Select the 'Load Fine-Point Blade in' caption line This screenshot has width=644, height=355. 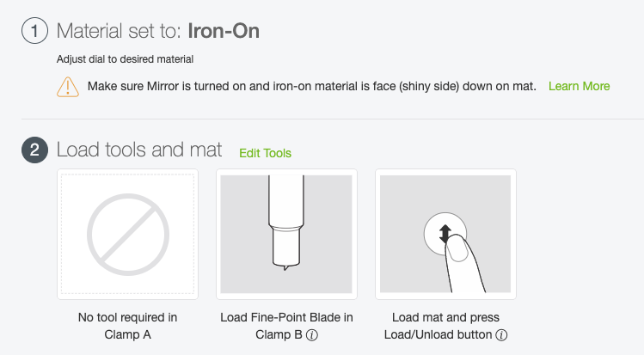(x=286, y=317)
